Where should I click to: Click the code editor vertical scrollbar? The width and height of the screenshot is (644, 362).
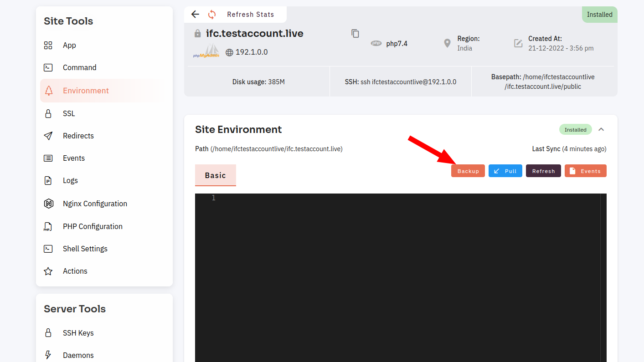[x=603, y=278]
